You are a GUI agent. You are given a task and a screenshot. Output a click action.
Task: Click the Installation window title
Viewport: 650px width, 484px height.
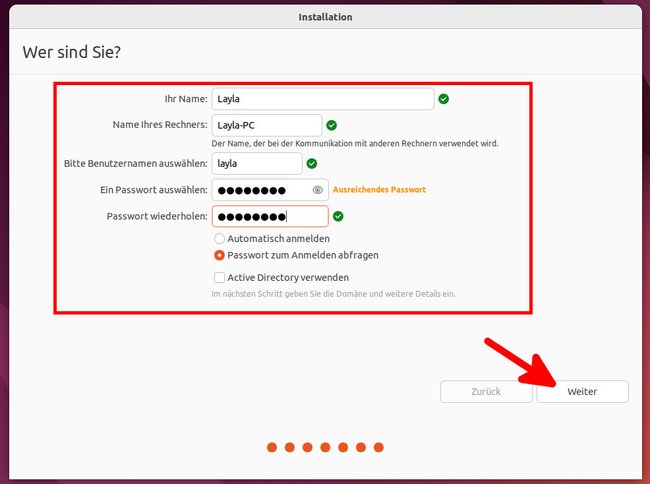point(325,17)
